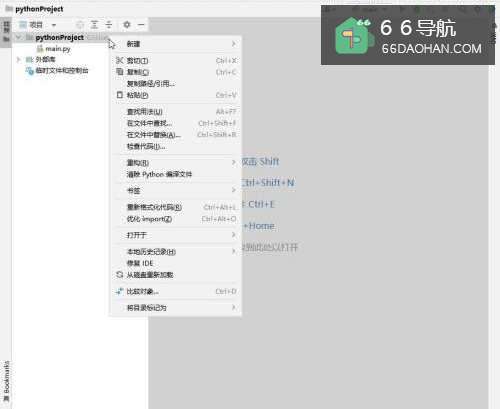Open the project tool window gear settings
Image resolution: width=500 pixels, height=409 pixels.
point(127,25)
